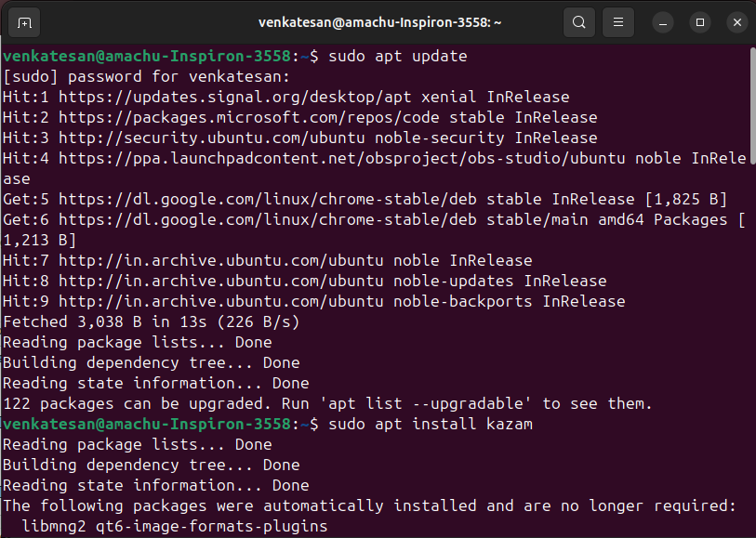Click the window title venkatesan@amachu-Inspiron-3558
The height and width of the screenshot is (538, 756).
click(380, 22)
